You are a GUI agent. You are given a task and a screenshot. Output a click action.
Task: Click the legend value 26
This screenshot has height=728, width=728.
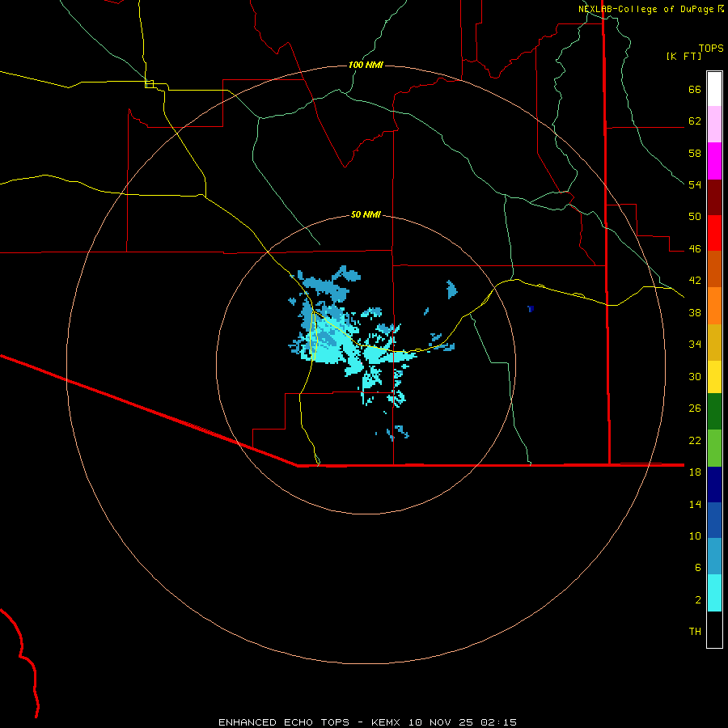pyautogui.click(x=695, y=408)
